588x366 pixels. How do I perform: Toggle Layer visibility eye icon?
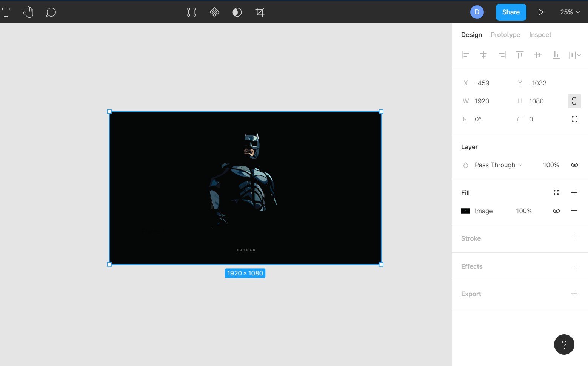click(x=574, y=165)
